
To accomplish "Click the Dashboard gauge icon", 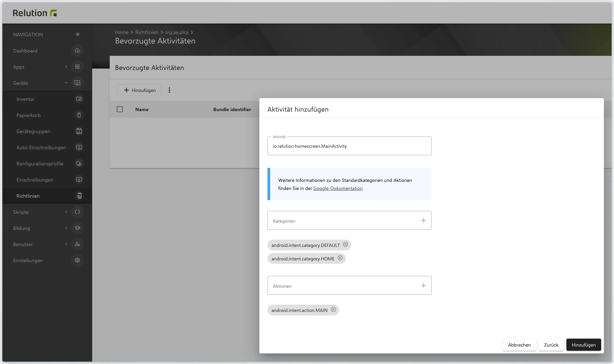I will tap(77, 51).
